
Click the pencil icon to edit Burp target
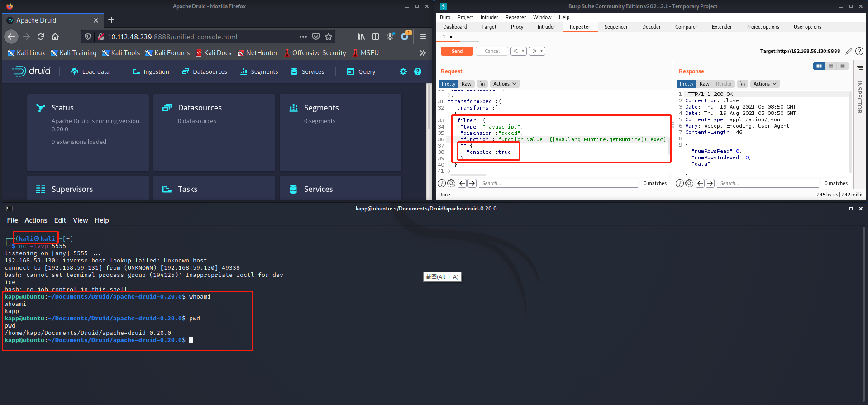point(849,51)
